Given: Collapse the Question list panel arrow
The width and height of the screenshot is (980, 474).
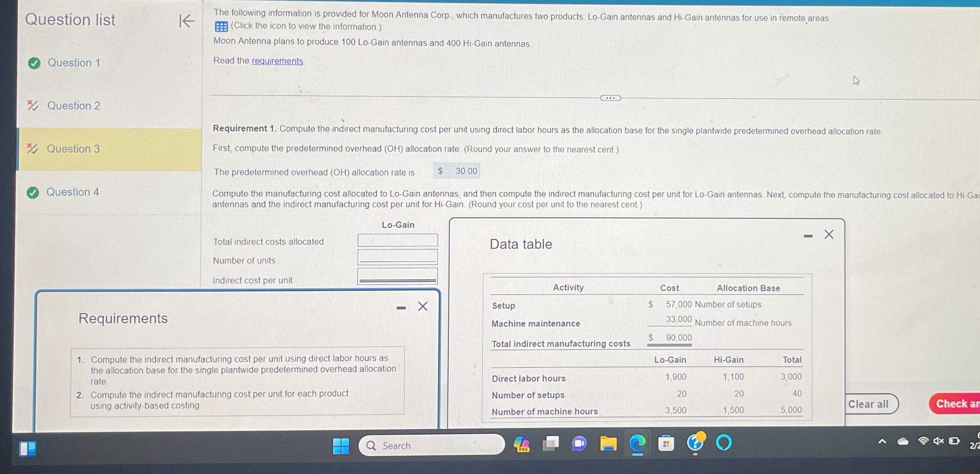Looking at the screenshot, I should coord(187,20).
